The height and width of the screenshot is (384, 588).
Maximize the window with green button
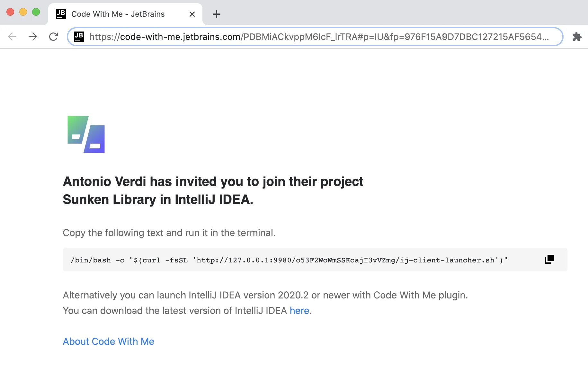36,12
